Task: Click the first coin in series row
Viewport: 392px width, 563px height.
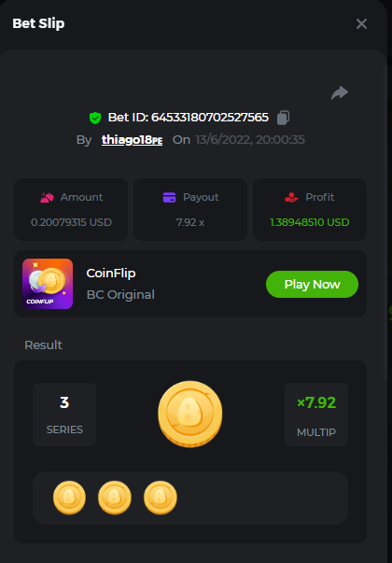Action: pyautogui.click(x=69, y=498)
